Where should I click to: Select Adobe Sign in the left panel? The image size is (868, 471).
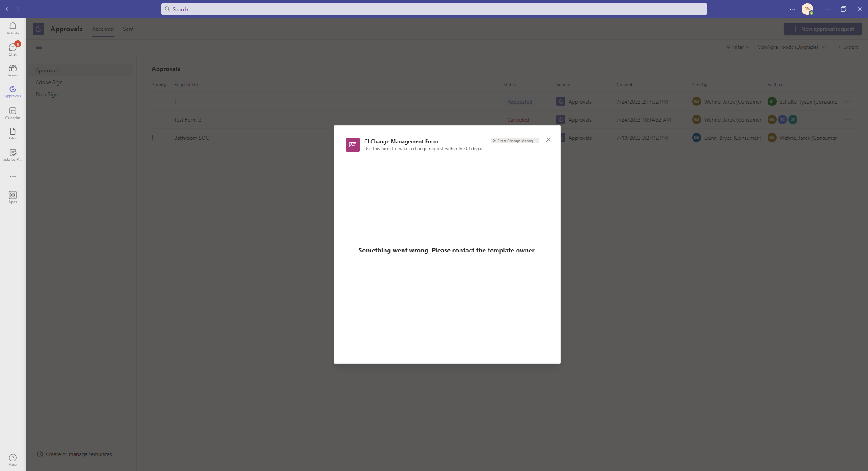pos(49,82)
